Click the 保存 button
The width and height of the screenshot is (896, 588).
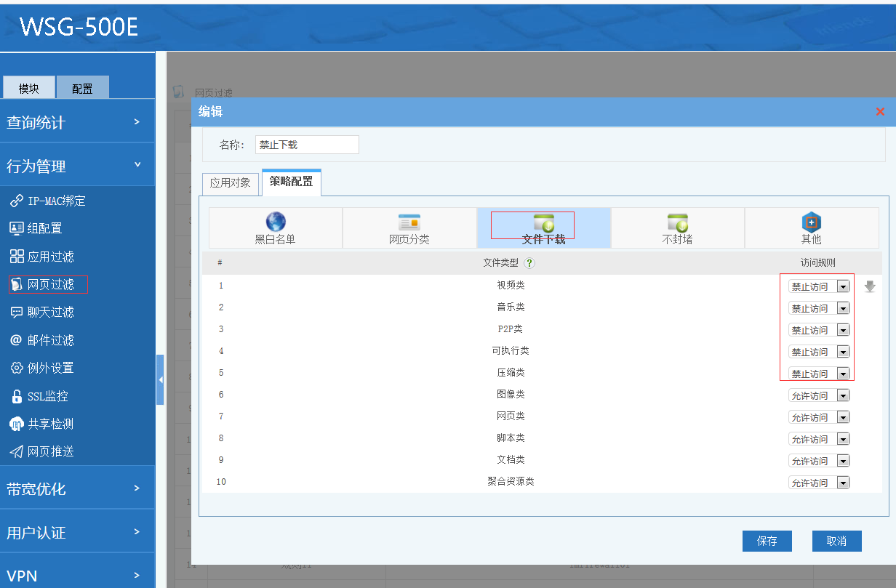click(x=767, y=541)
